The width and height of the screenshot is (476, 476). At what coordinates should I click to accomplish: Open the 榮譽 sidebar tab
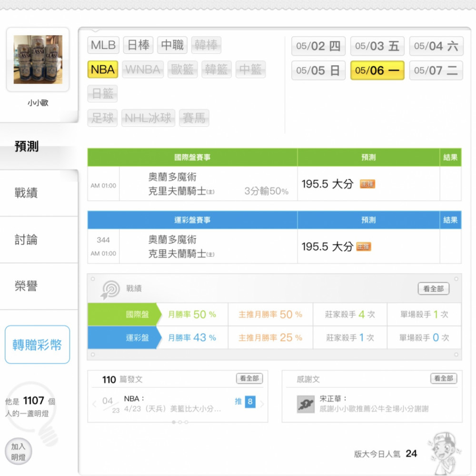[26, 286]
